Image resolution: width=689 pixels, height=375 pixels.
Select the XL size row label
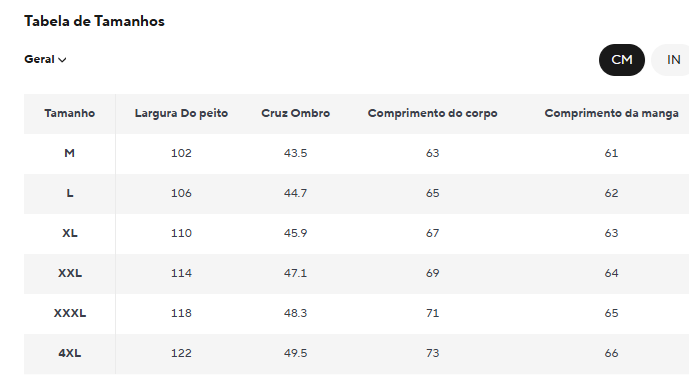(69, 233)
